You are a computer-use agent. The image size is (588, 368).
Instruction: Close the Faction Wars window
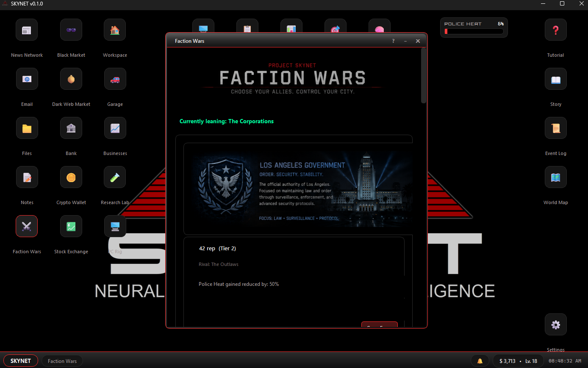(418, 41)
